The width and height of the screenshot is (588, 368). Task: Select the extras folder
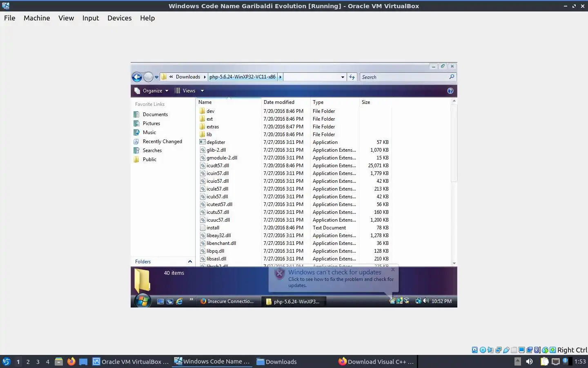point(209,127)
